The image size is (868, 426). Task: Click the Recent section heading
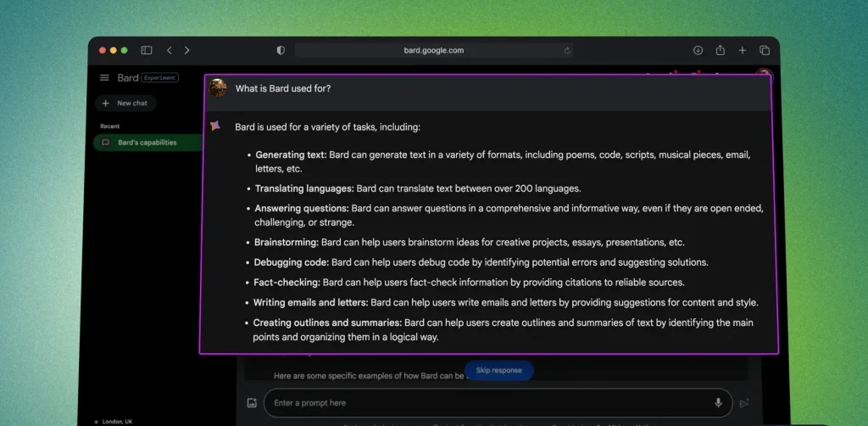[x=109, y=126]
